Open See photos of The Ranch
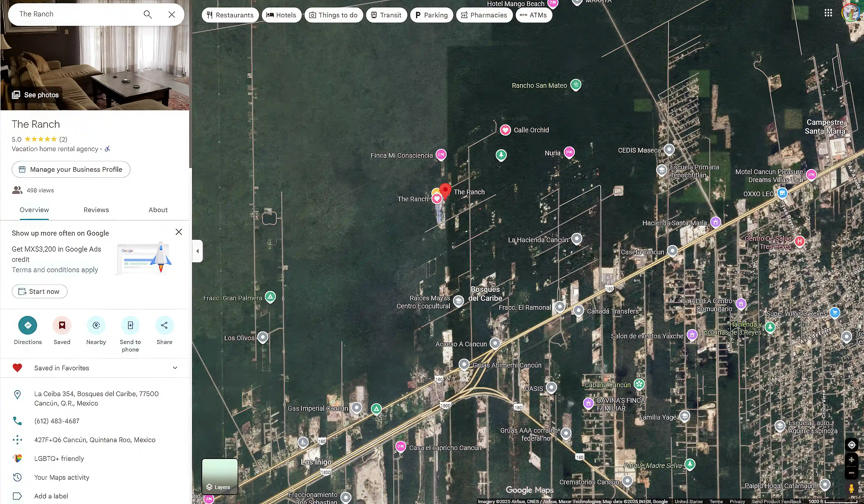The height and width of the screenshot is (504, 864). point(35,95)
